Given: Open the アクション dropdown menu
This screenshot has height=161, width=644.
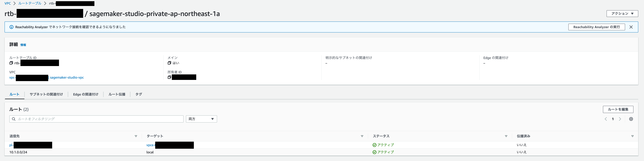Looking at the screenshot, I should coord(622,14).
